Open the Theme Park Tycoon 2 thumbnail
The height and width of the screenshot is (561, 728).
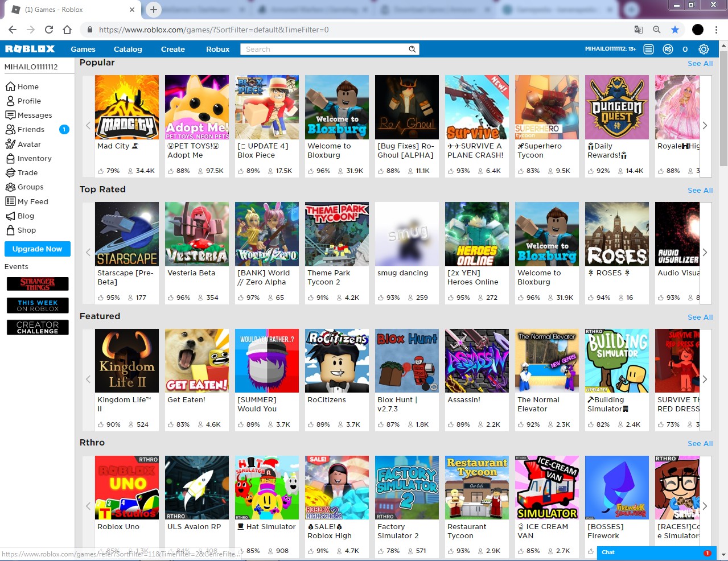337,234
